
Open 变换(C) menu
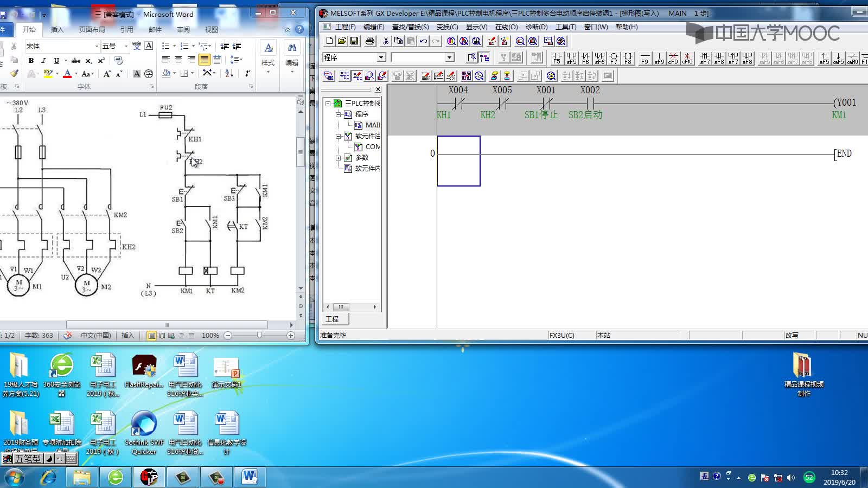tap(447, 27)
